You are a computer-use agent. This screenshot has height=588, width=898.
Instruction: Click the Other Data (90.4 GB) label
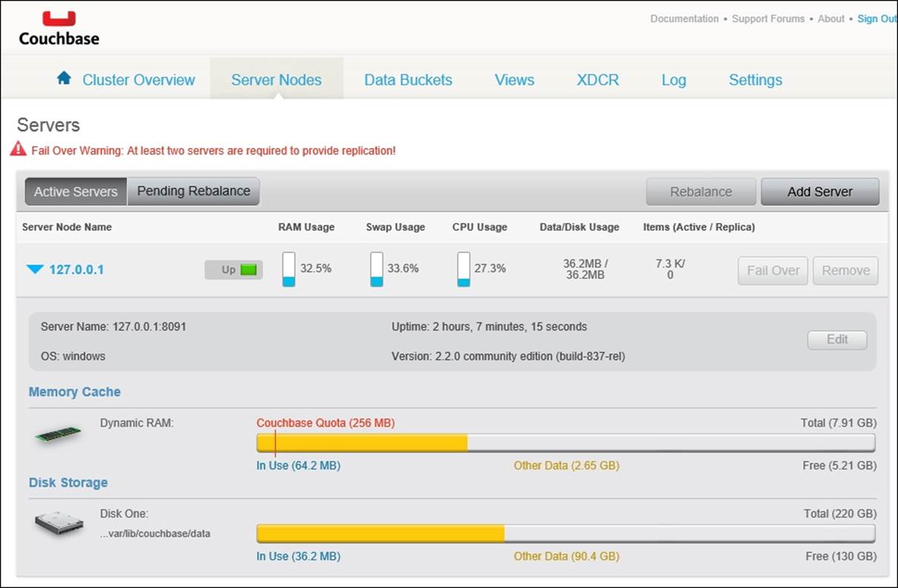567,556
